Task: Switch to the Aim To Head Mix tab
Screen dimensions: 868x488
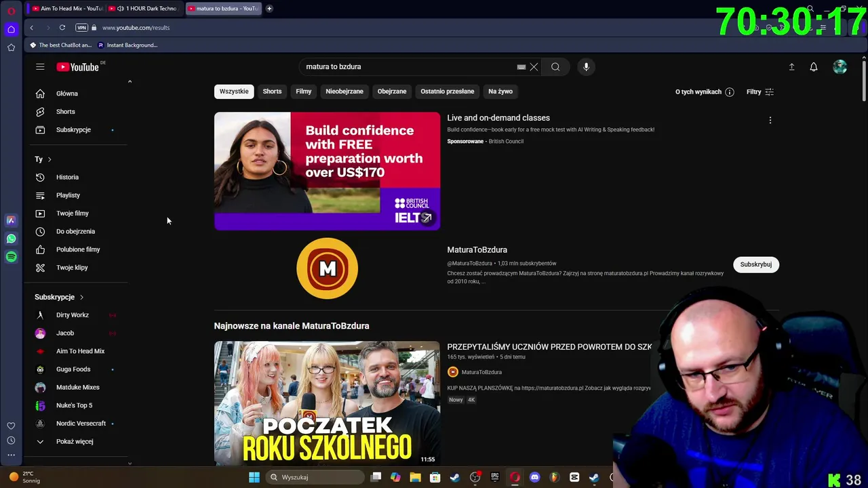Action: coord(68,8)
